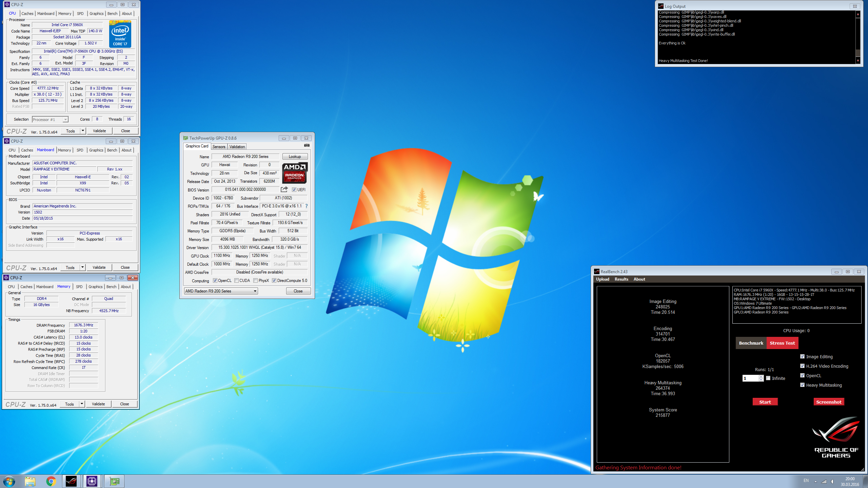Open the Validation tab in GPU-Z
Screen dimensions: 868x488
coord(237,147)
